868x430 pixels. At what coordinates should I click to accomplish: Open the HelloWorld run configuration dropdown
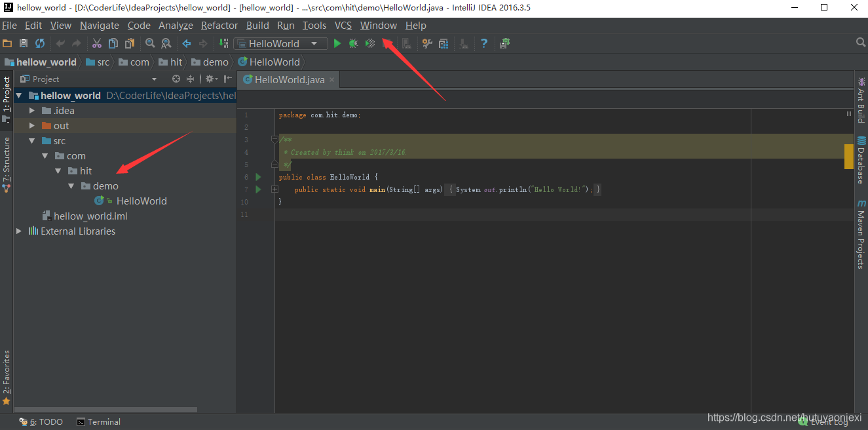(x=280, y=43)
